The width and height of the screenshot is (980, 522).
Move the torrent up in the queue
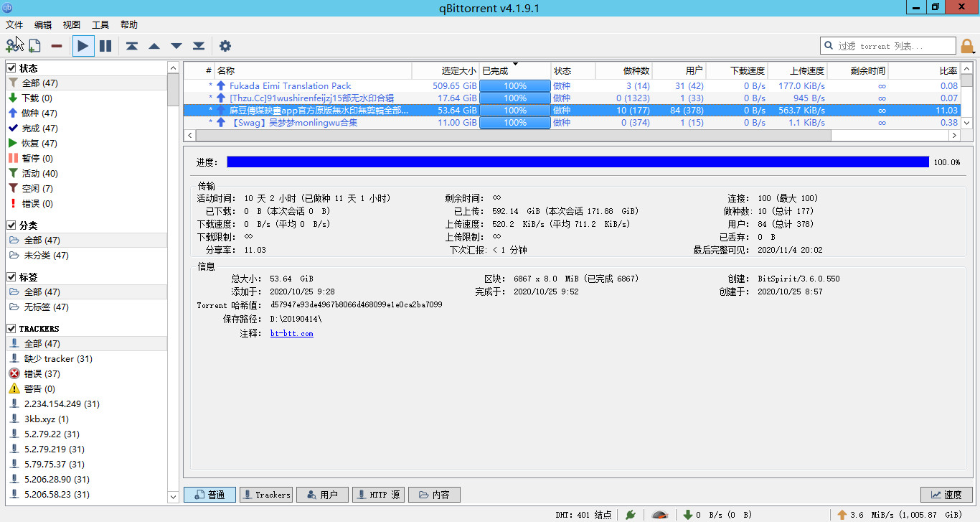coord(154,46)
